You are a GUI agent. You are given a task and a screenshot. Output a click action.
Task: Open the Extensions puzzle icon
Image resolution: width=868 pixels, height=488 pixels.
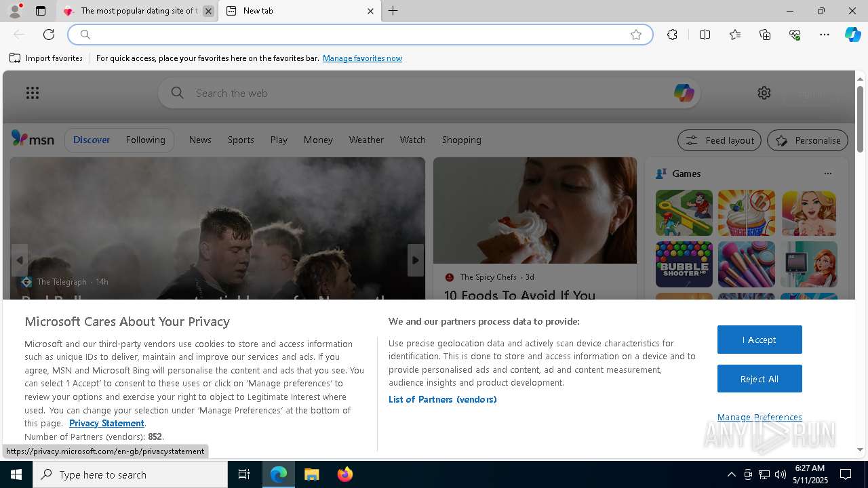coord(672,35)
